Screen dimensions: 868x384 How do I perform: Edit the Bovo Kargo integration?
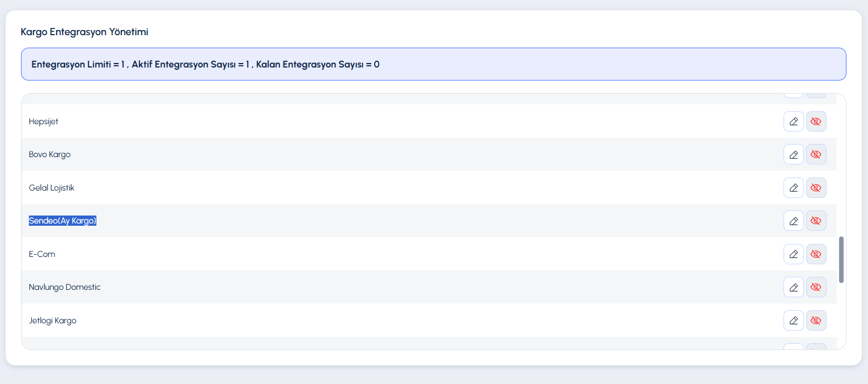click(794, 154)
